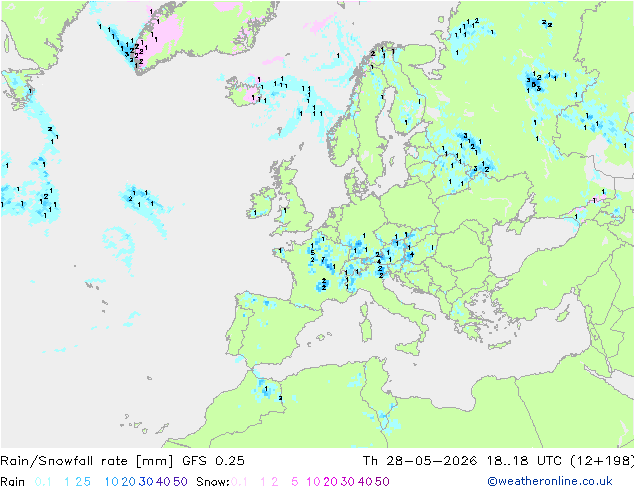This screenshot has height=490, width=634.
Task: Click the Rain legend value 30
Action: point(146,482)
